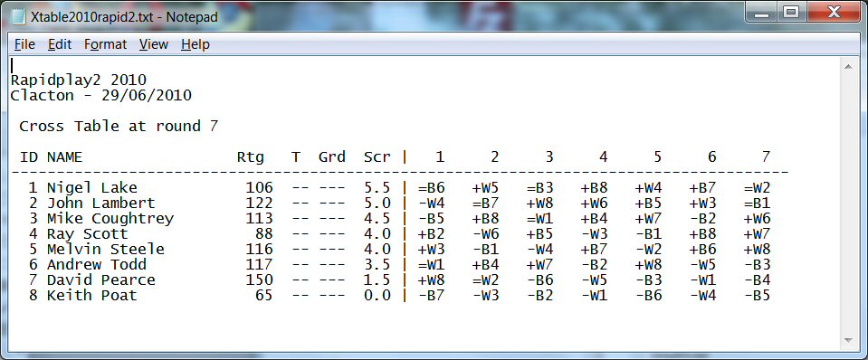The image size is (868, 360).
Task: Click Andrew Todd's rating 117
Action: 260,265
